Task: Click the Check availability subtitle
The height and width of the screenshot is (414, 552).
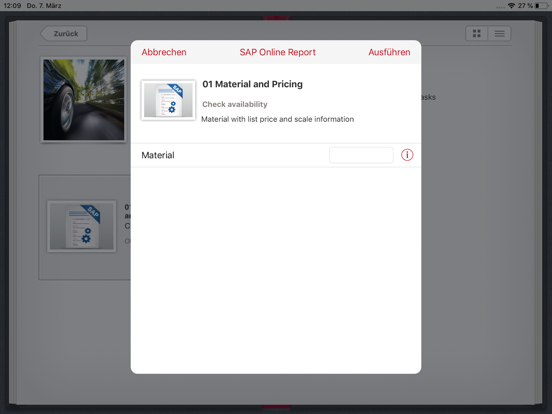Action: (x=235, y=104)
